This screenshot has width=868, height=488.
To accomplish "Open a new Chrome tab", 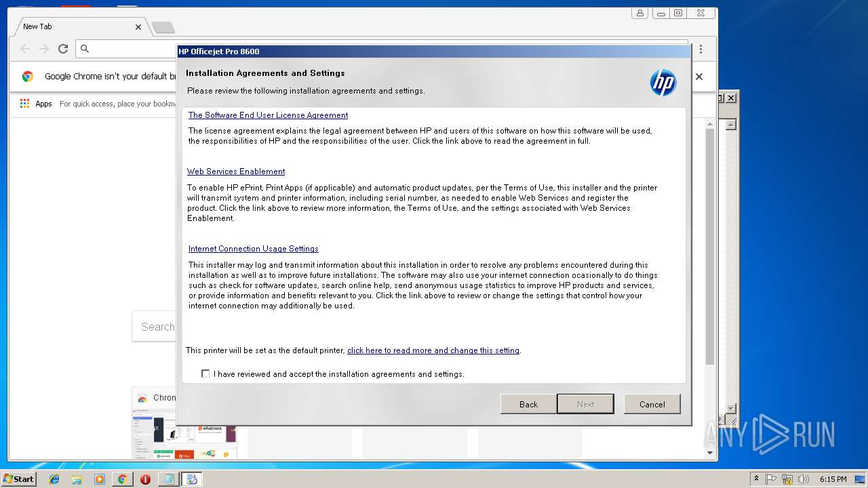I will [x=163, y=27].
